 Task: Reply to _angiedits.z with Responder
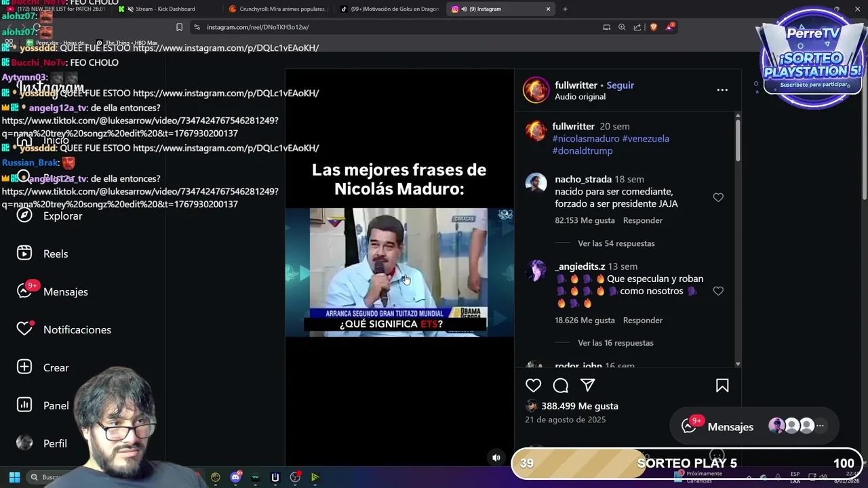(643, 320)
